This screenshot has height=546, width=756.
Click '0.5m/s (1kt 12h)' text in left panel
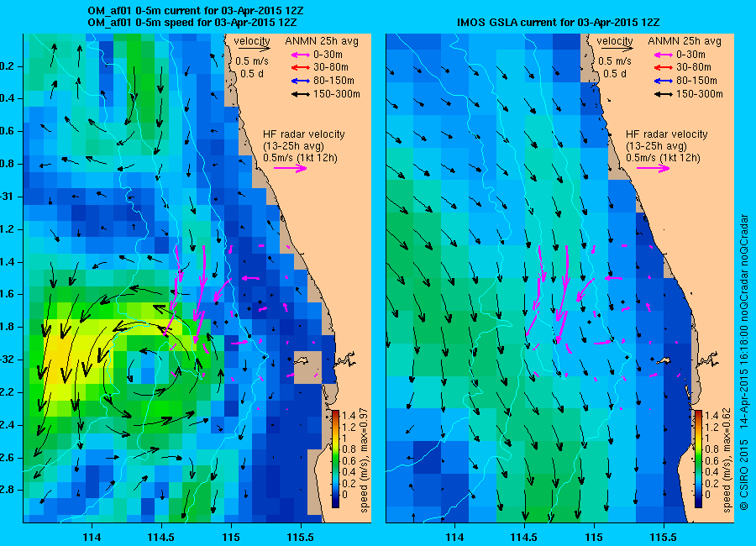[301, 158]
